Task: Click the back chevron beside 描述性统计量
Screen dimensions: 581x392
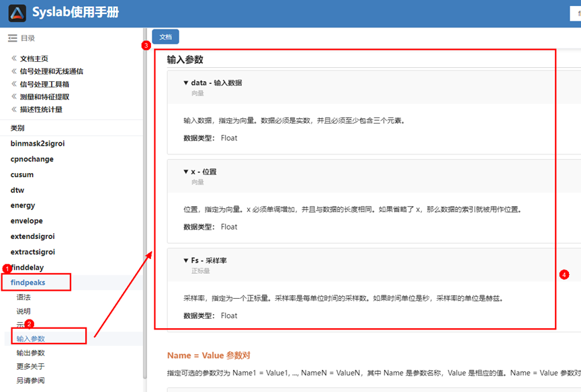Action: click(x=14, y=109)
